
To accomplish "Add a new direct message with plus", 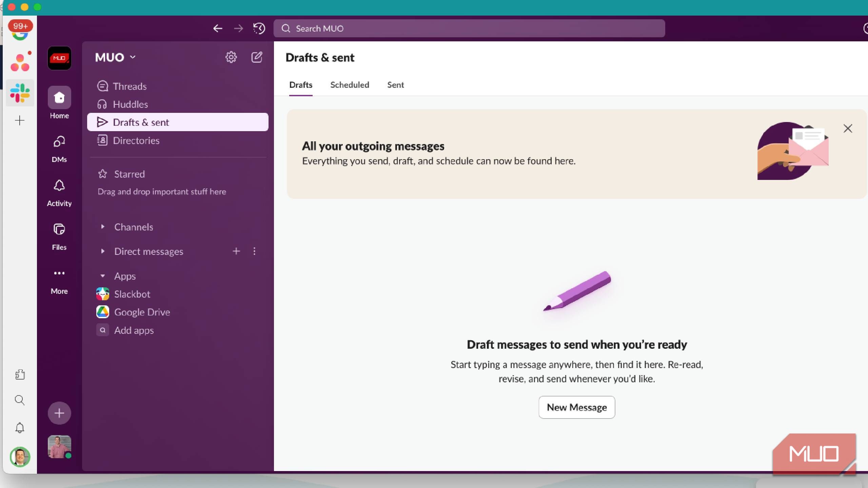I will [x=236, y=251].
